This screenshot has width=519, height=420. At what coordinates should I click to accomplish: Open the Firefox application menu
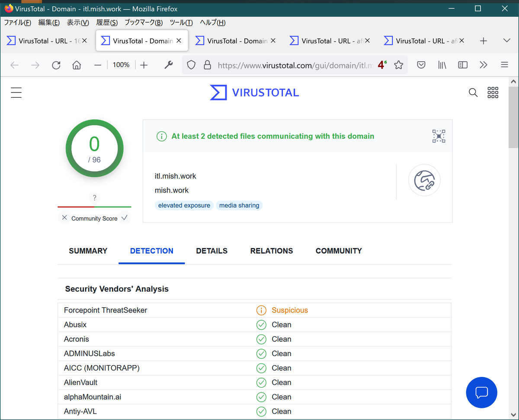[504, 65]
